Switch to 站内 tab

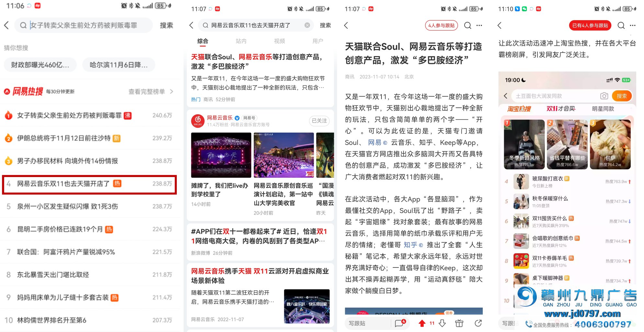[241, 41]
